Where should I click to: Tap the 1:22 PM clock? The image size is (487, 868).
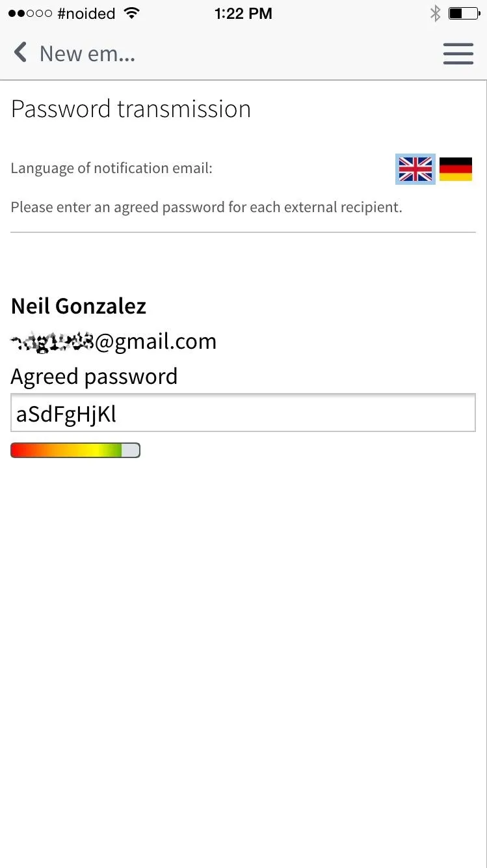pyautogui.click(x=243, y=14)
